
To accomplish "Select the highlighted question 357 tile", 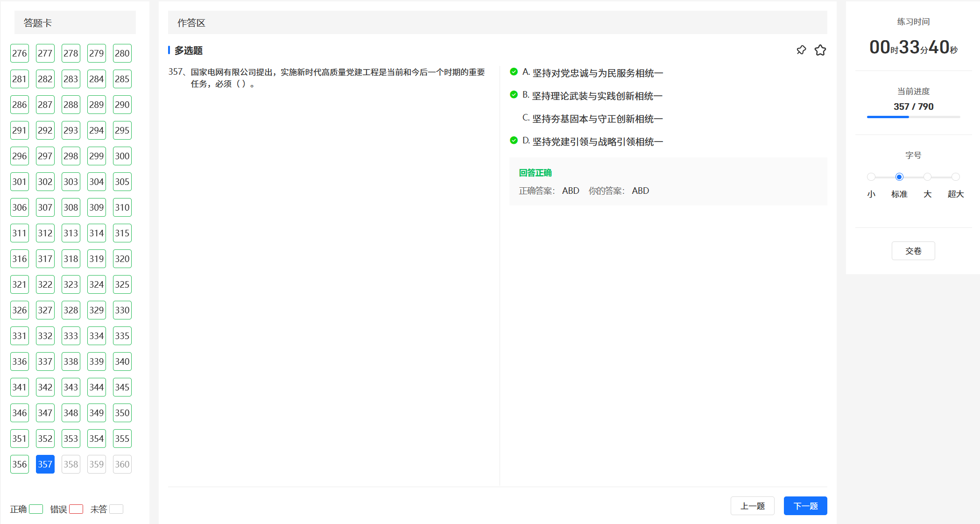I will tap(45, 464).
